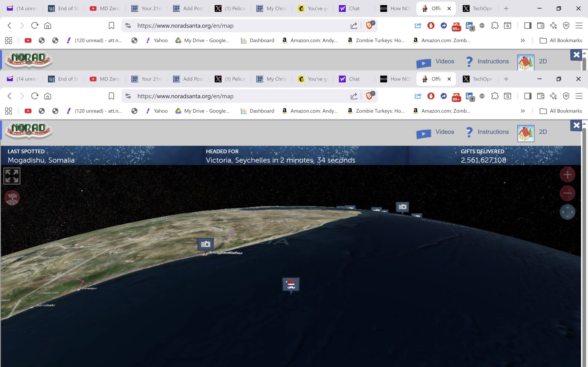Open All Bookmarks folder in lower bookmarks bar
The image size is (588, 367).
[x=561, y=111]
